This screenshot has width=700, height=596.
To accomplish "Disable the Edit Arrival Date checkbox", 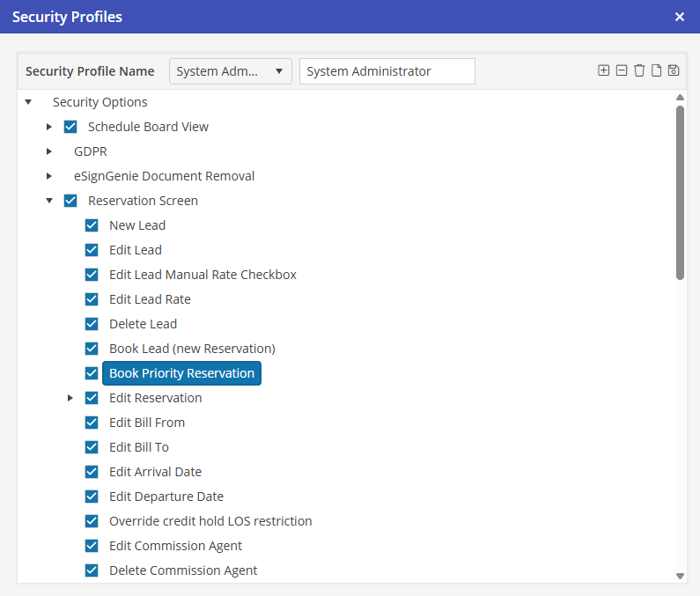I will click(x=92, y=472).
